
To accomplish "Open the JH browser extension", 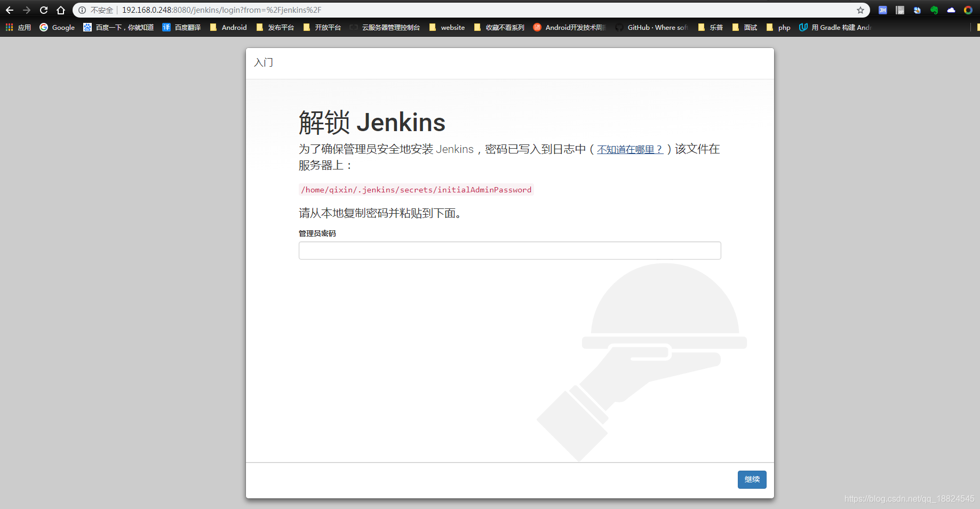I will point(883,10).
